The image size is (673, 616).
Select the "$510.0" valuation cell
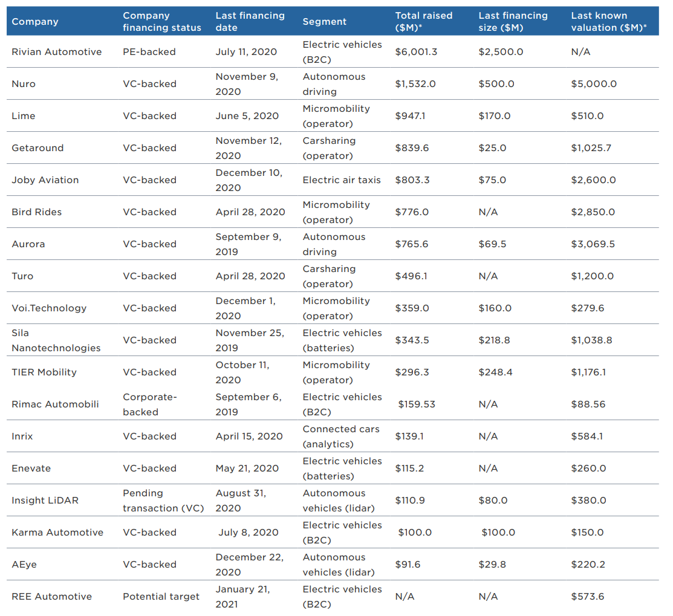(x=587, y=116)
